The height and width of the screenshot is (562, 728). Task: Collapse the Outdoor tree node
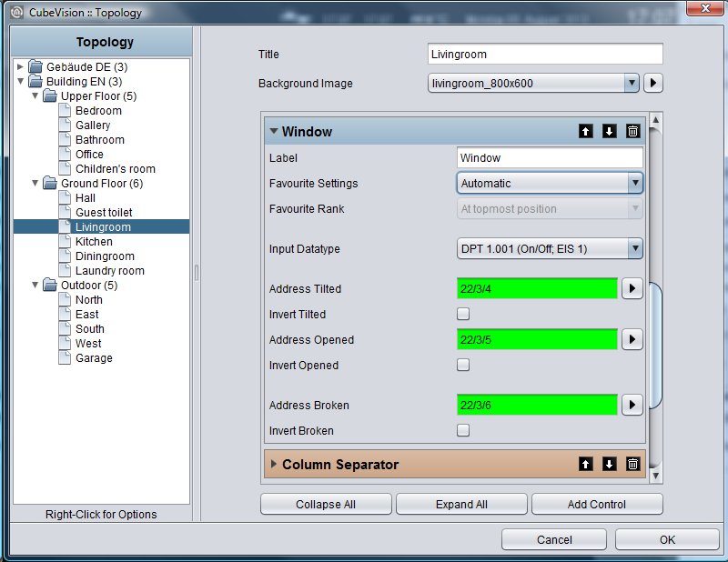pos(35,285)
